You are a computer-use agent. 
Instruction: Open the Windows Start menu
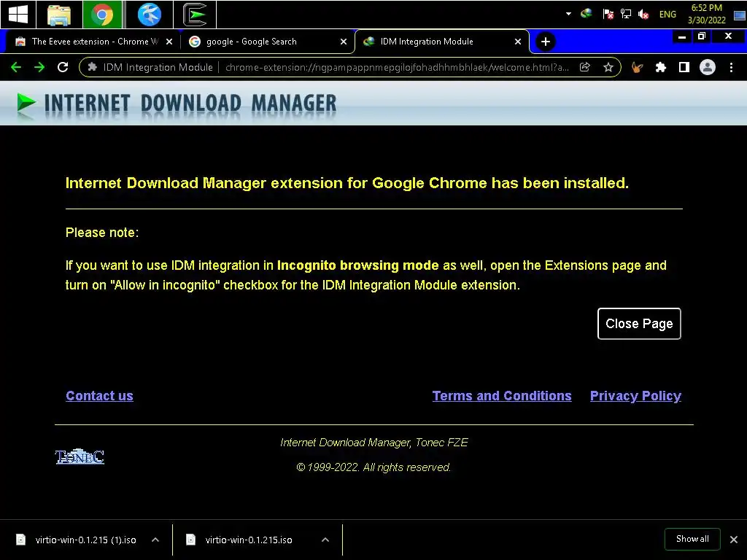[x=18, y=15]
